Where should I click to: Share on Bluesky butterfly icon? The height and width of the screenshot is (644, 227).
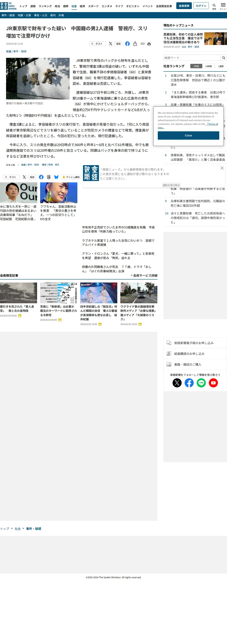pyautogui.click(x=56, y=177)
